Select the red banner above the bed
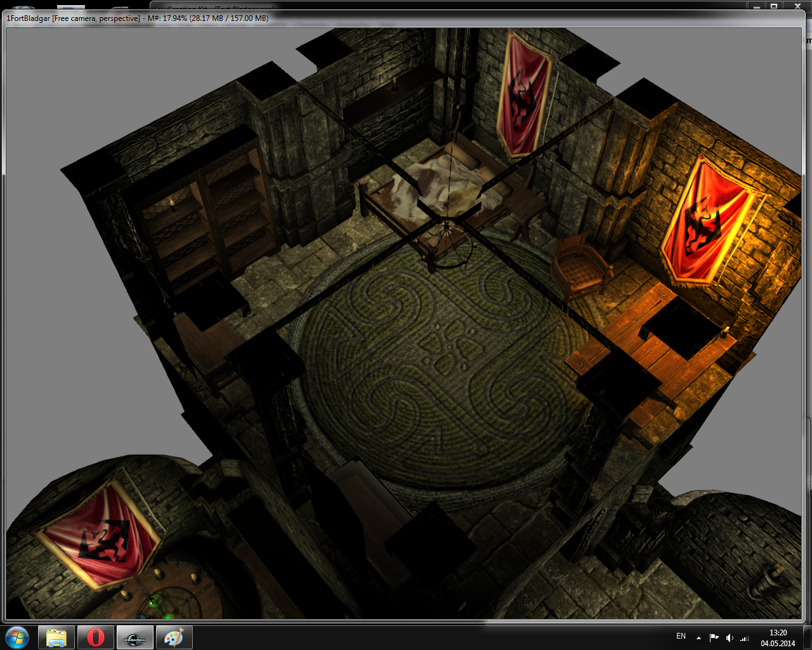The image size is (812, 650). 523,95
